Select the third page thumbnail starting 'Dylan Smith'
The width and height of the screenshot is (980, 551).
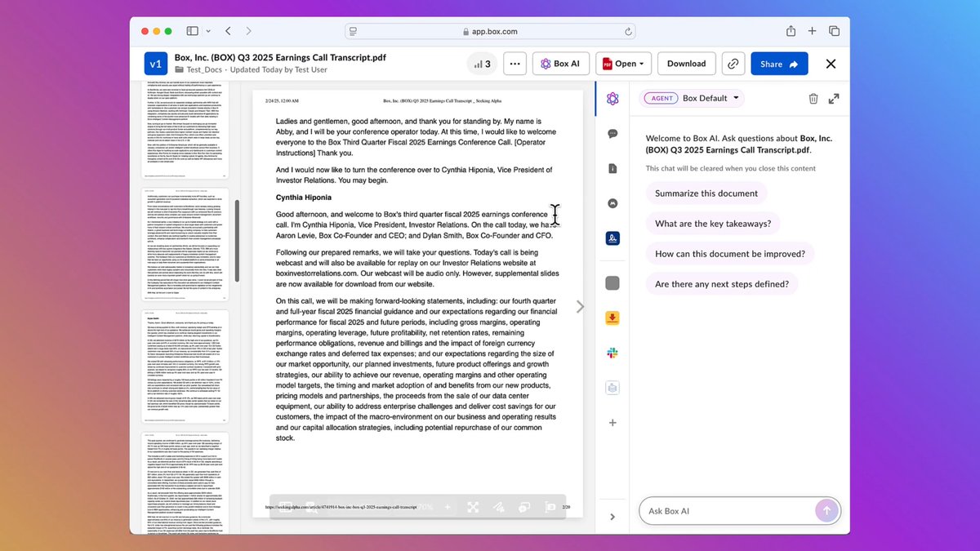185,367
